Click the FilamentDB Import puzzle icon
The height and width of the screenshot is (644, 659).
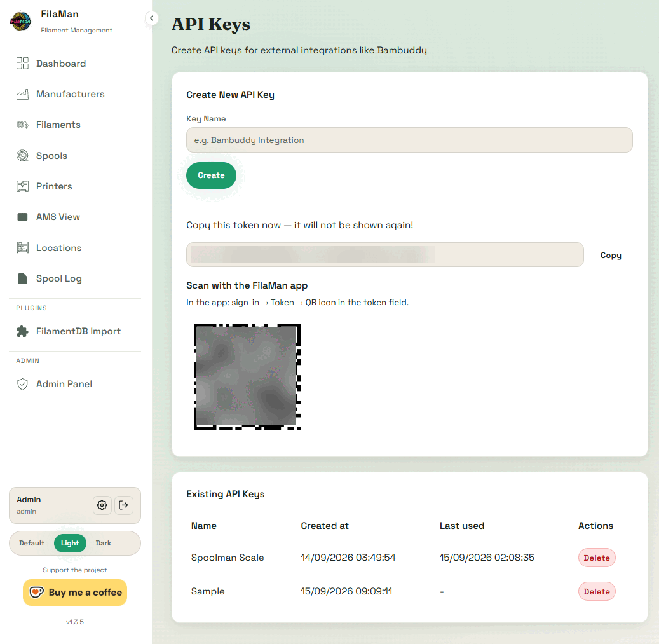pos(22,331)
